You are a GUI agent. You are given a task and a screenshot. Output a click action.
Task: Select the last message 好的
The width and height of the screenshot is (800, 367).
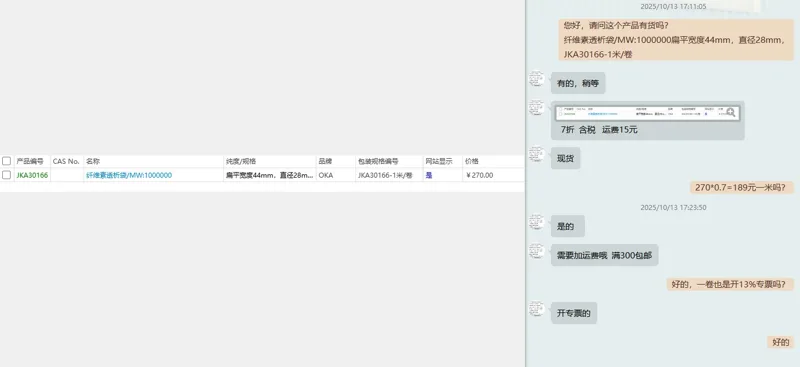pyautogui.click(x=781, y=342)
